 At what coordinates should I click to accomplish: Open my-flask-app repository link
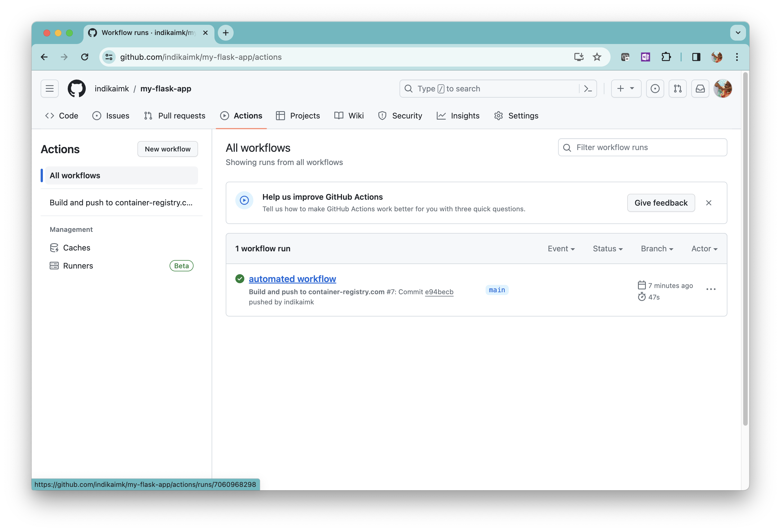point(166,89)
